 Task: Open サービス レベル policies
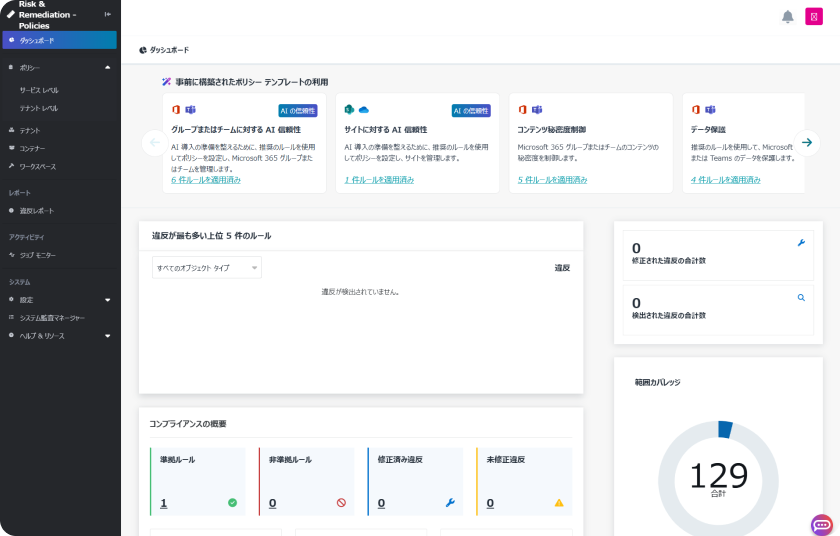click(x=39, y=90)
